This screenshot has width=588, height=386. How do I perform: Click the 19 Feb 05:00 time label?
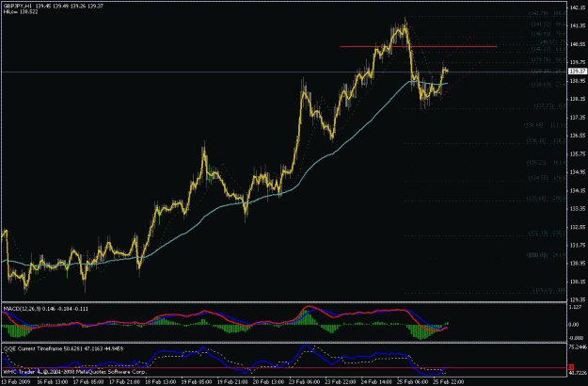tap(197, 382)
